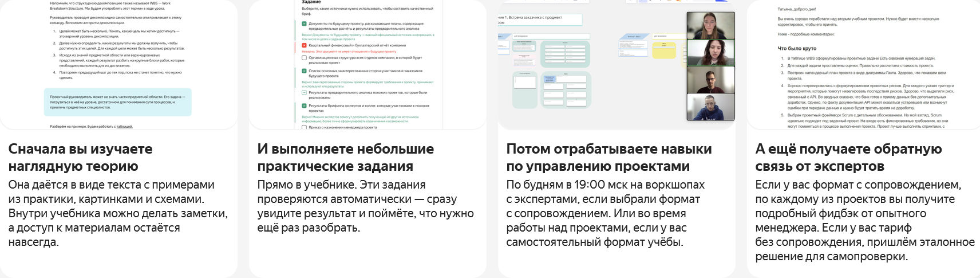Click paragraph starting 'Если у вас формат с сопровождением'

(865, 221)
